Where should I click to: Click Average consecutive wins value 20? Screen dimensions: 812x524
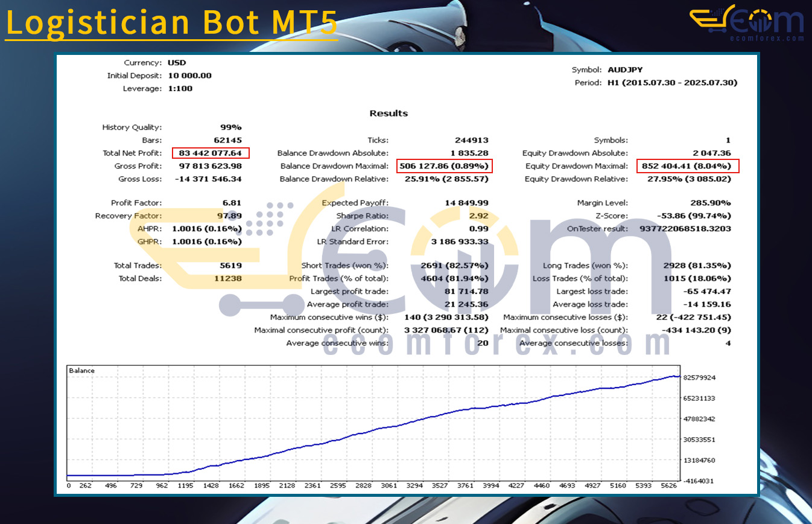coord(483,343)
